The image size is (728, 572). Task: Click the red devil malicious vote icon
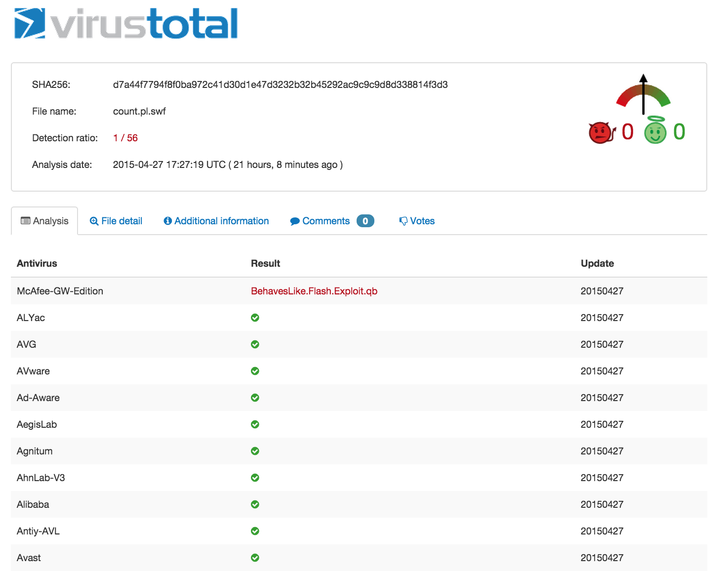click(x=602, y=132)
